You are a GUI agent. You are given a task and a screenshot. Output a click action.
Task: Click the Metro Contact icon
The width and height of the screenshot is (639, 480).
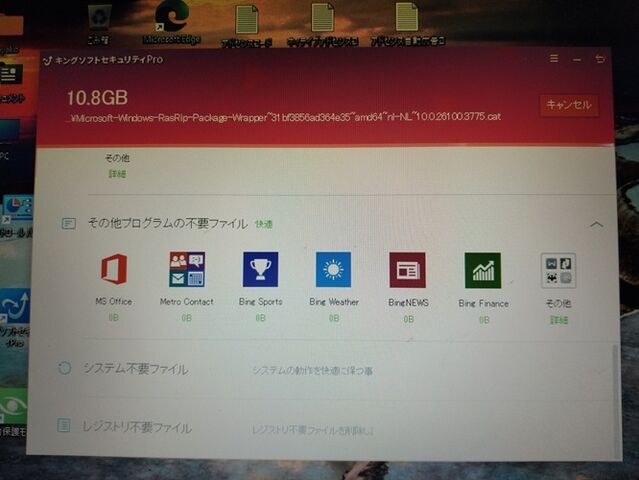pyautogui.click(x=187, y=269)
